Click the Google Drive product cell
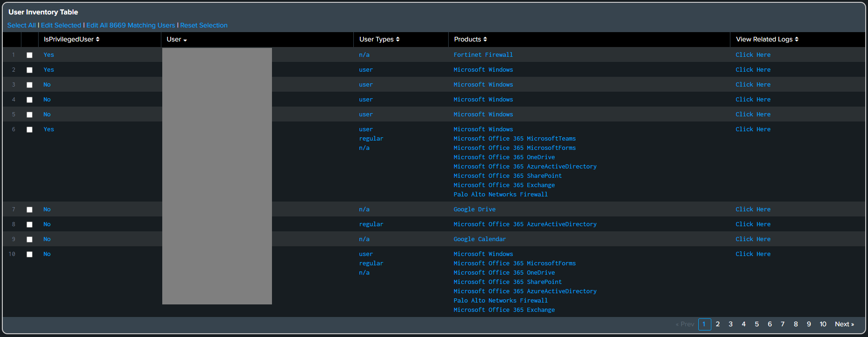This screenshot has height=337, width=868. point(475,209)
